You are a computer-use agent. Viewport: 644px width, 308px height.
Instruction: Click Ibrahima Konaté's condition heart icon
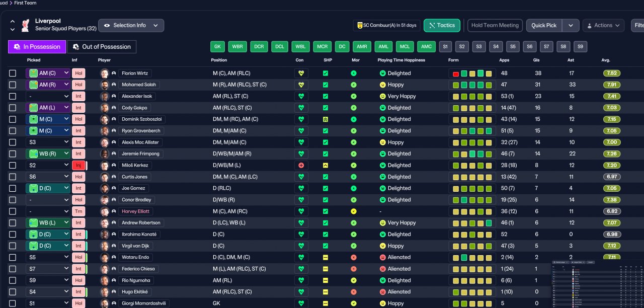coord(301,234)
